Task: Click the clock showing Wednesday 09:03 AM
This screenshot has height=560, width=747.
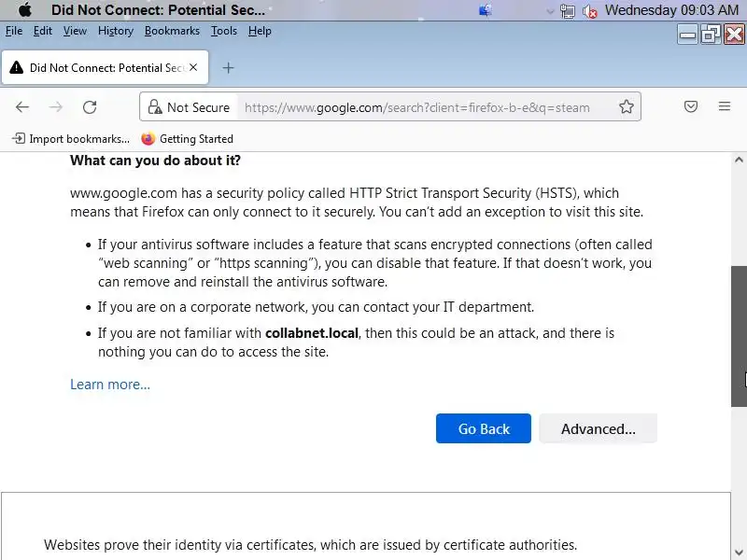Action: tap(671, 10)
